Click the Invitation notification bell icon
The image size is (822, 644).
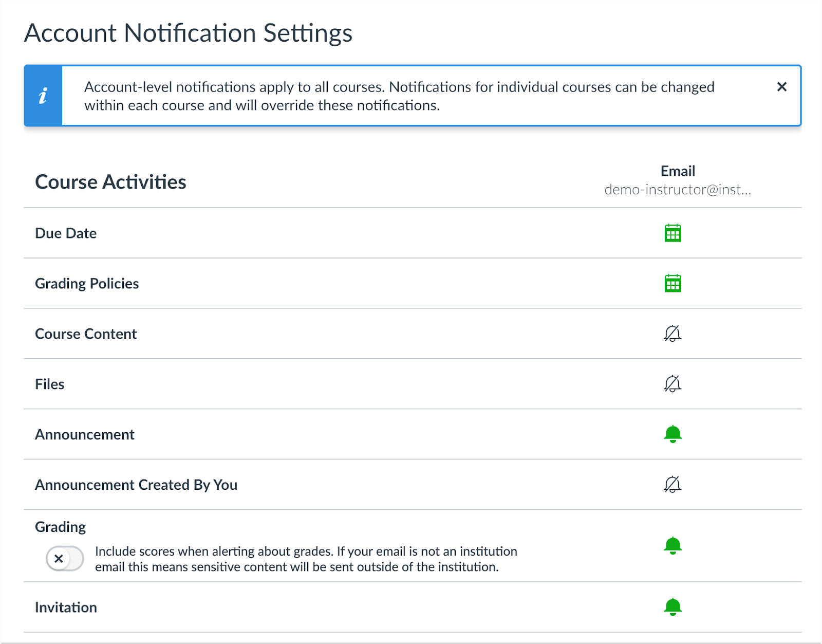coord(674,607)
